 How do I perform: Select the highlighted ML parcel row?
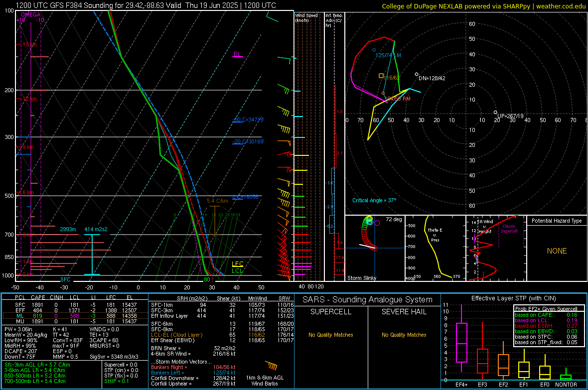point(76,316)
